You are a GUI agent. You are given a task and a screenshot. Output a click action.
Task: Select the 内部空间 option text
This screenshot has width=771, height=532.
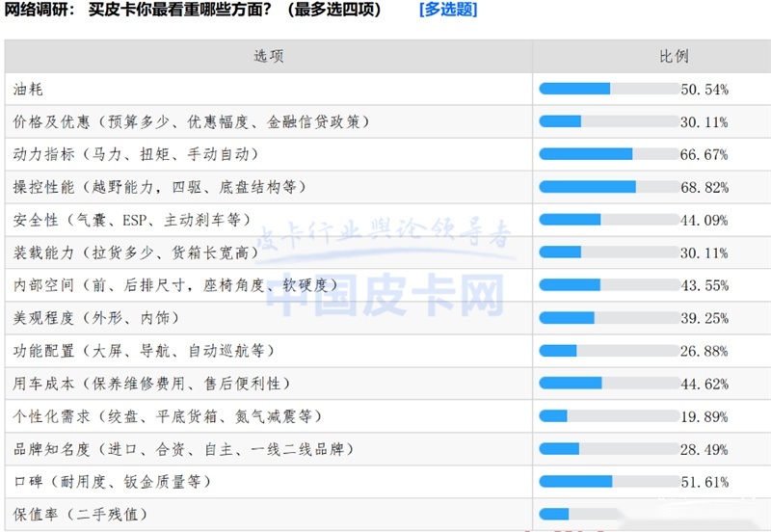pos(175,285)
